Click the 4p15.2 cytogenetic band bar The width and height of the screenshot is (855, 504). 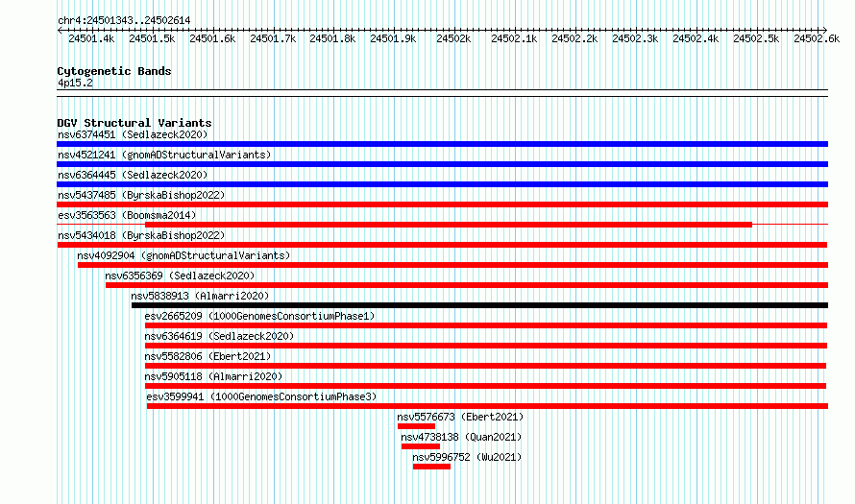(442, 93)
